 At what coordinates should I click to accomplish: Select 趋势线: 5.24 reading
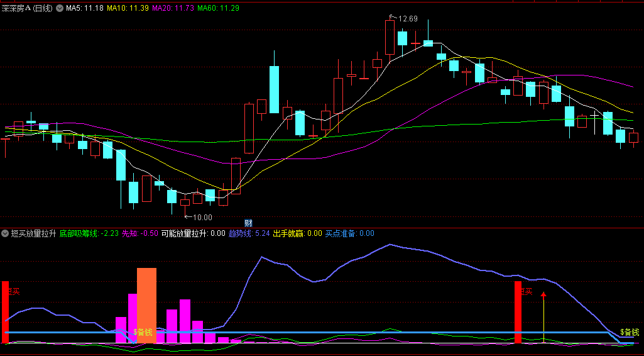[x=249, y=233]
